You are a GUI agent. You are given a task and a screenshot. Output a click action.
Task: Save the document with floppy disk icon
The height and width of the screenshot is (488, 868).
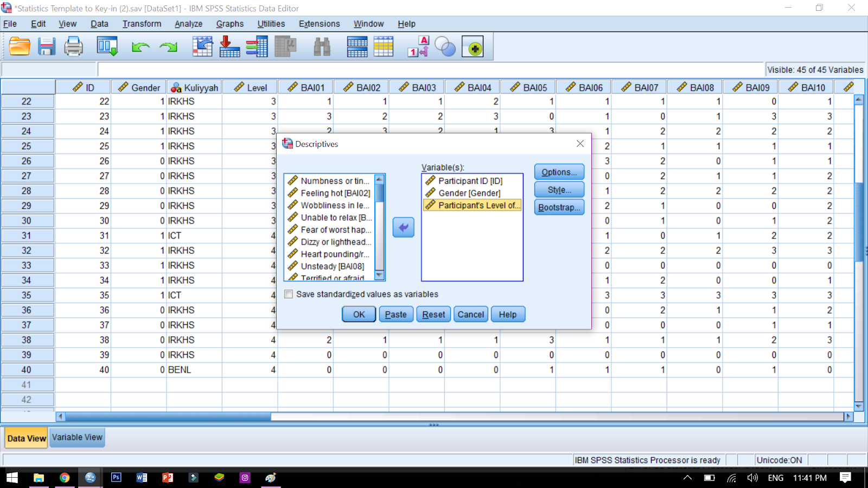click(47, 47)
